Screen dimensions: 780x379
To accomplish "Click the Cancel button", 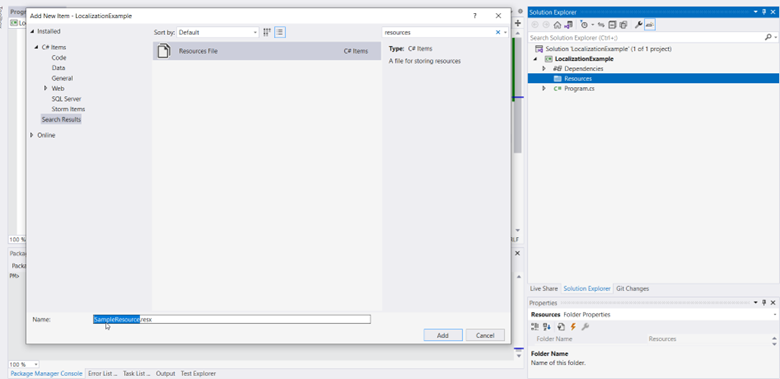I will tap(485, 335).
